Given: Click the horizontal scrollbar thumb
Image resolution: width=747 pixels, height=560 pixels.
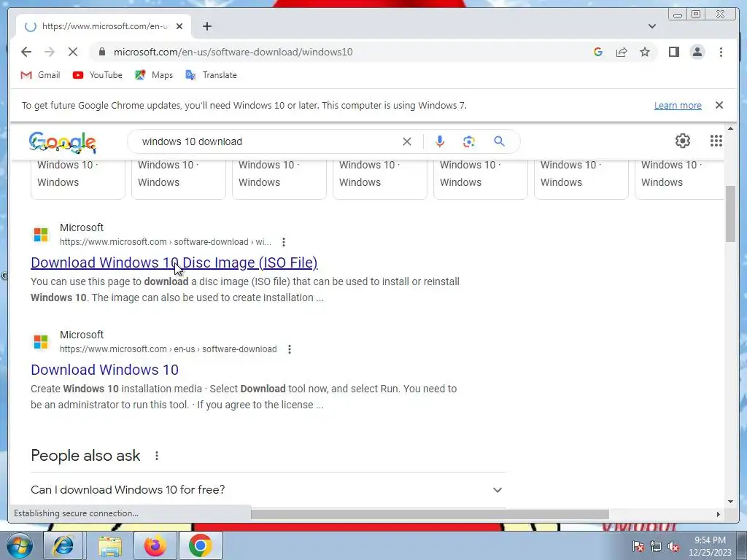Looking at the screenshot, I should click(430, 514).
